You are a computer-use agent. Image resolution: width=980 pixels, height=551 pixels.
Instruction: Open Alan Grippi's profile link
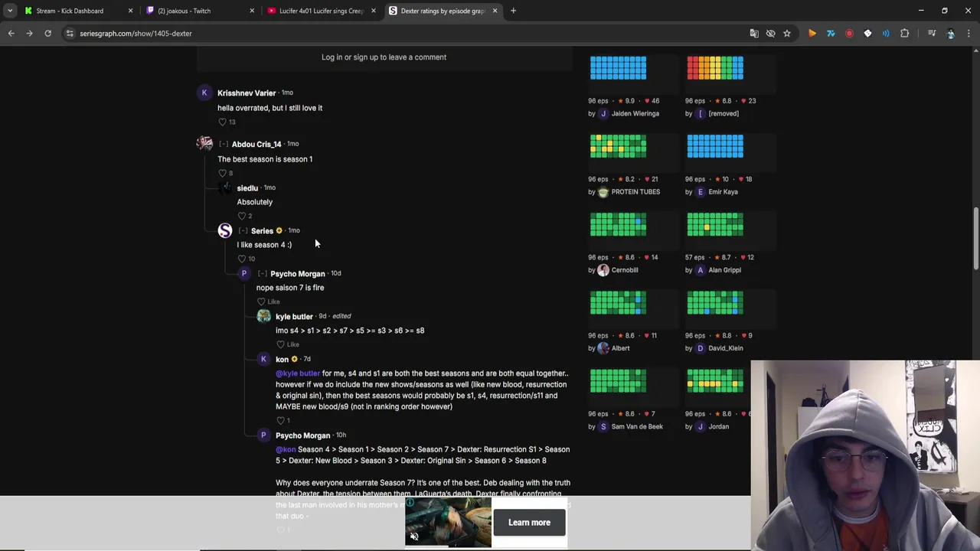(x=724, y=270)
